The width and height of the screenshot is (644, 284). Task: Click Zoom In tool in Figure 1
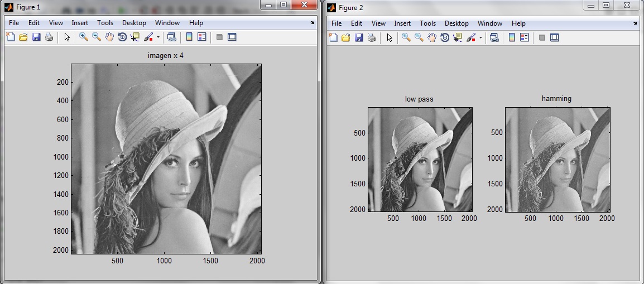84,37
